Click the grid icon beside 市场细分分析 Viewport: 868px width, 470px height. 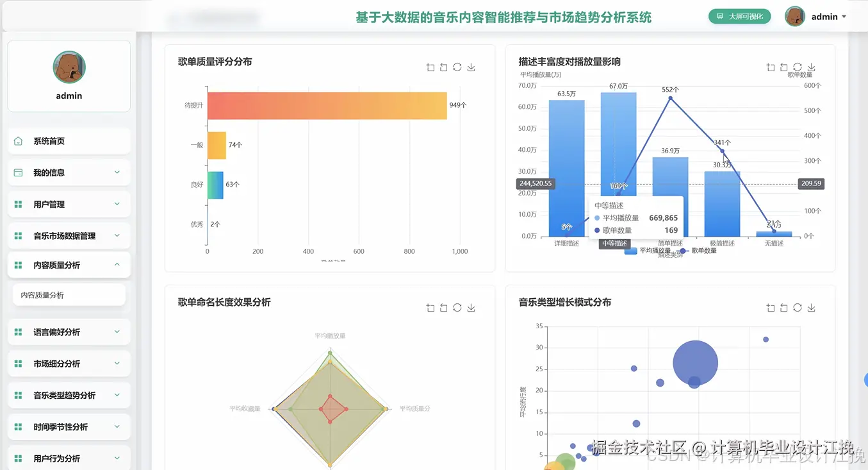[x=18, y=364]
